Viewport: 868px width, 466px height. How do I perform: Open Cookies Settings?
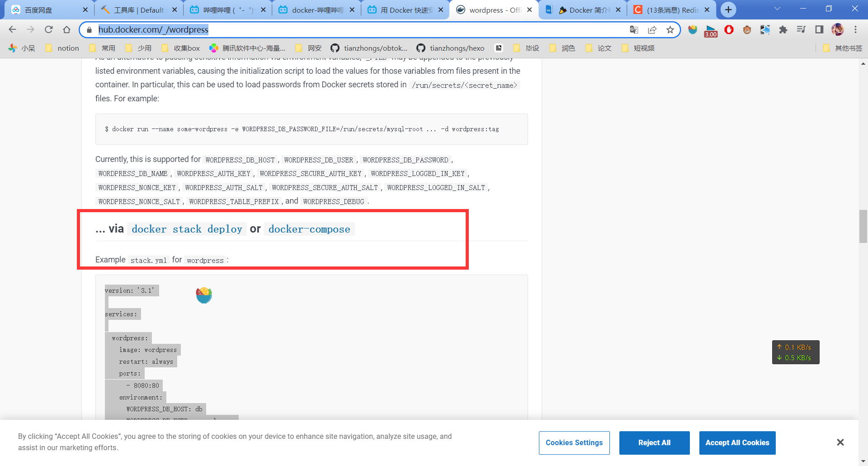[574, 442]
